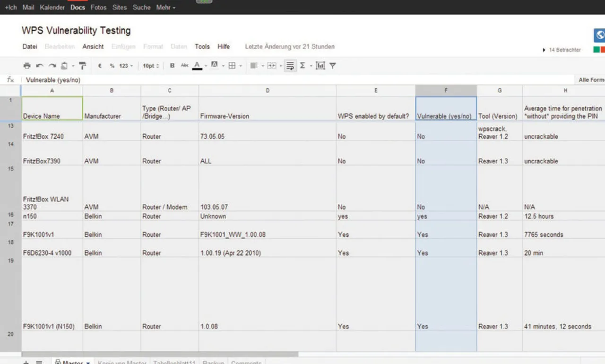Toggle strikethrough text formatting
The image size is (605, 364).
(x=184, y=66)
